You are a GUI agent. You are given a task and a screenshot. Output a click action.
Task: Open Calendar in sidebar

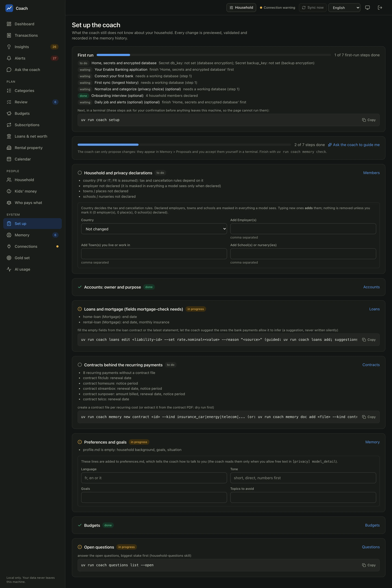tap(33, 159)
